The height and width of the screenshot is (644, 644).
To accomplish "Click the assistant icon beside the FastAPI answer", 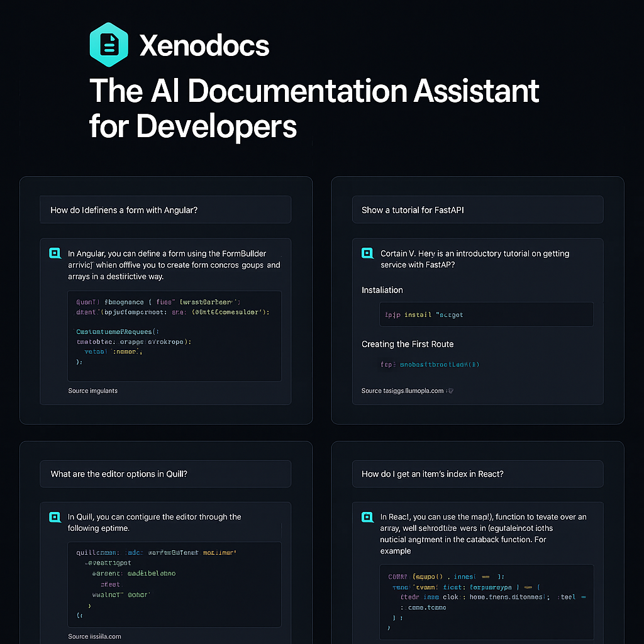I will (x=367, y=253).
